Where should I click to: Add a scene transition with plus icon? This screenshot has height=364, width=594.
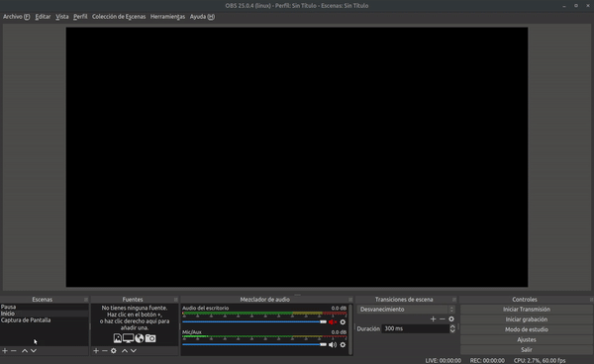click(433, 318)
